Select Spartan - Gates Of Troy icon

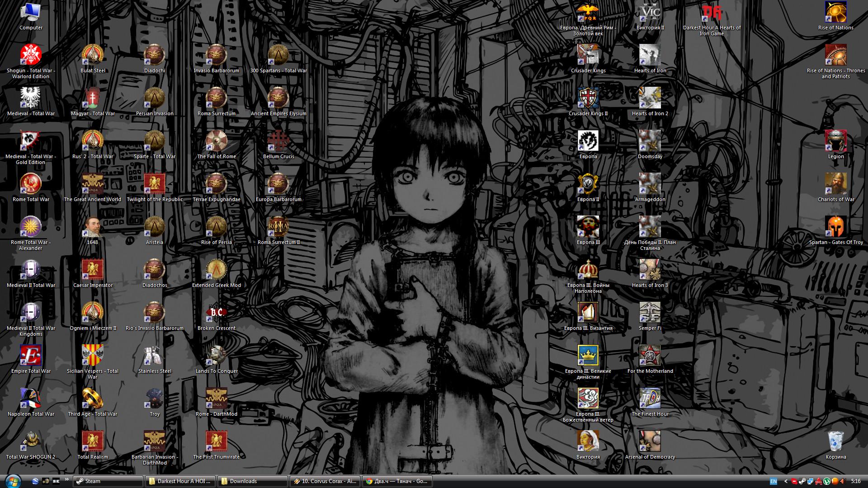tap(835, 230)
